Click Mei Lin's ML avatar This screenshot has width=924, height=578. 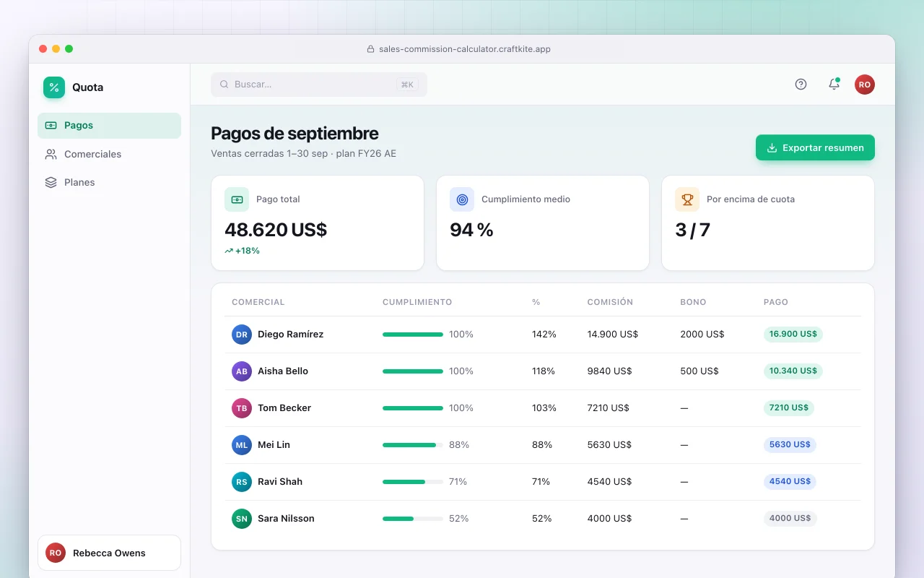(242, 445)
